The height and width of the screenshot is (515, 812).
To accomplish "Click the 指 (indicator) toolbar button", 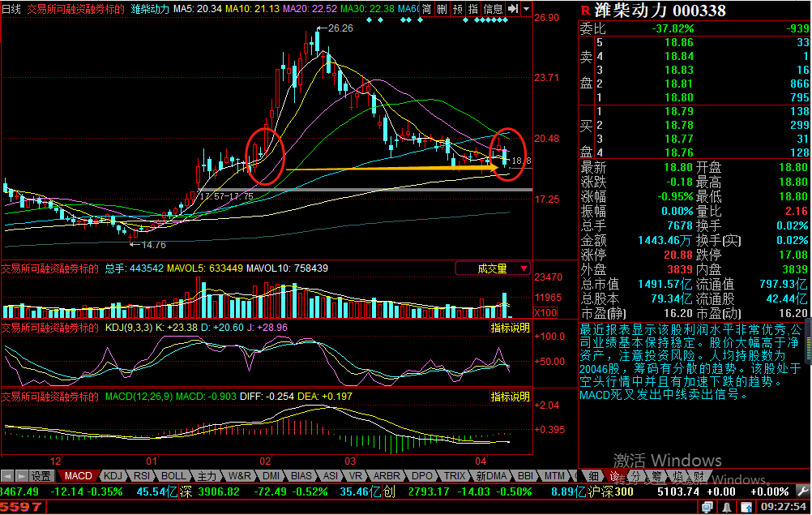I will point(472,9).
